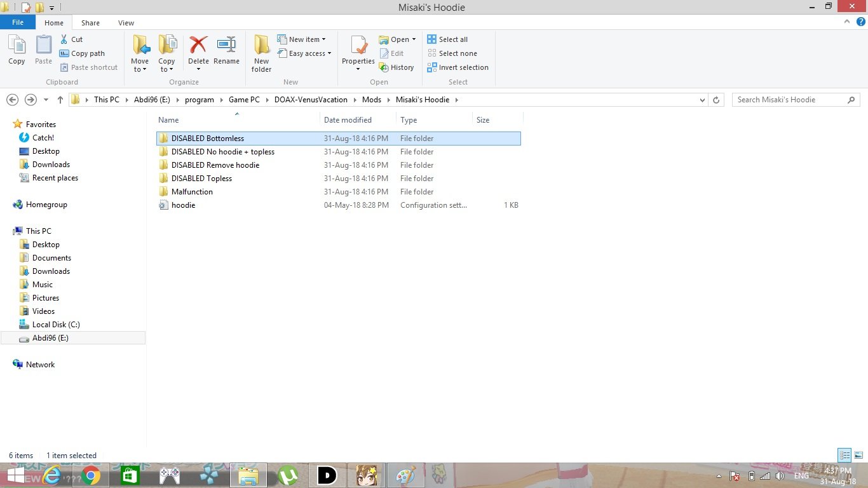
Task: Select the Malfunction folder
Action: pos(338,192)
